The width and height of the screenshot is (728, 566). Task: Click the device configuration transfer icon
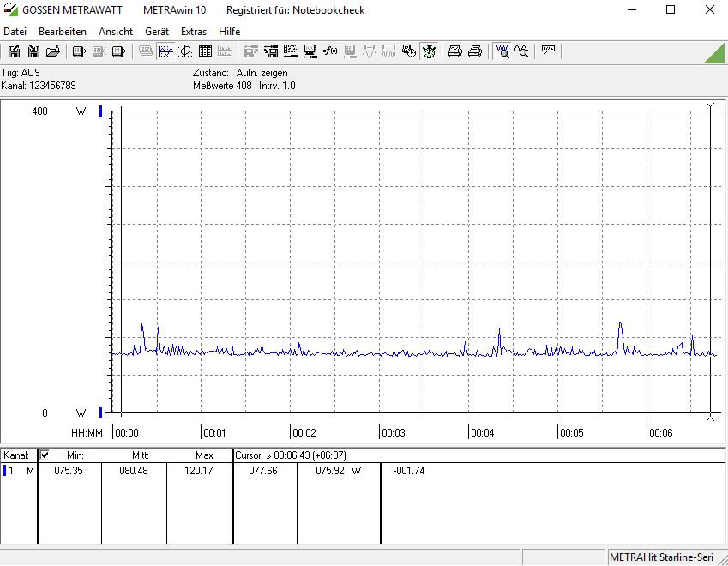(x=271, y=51)
